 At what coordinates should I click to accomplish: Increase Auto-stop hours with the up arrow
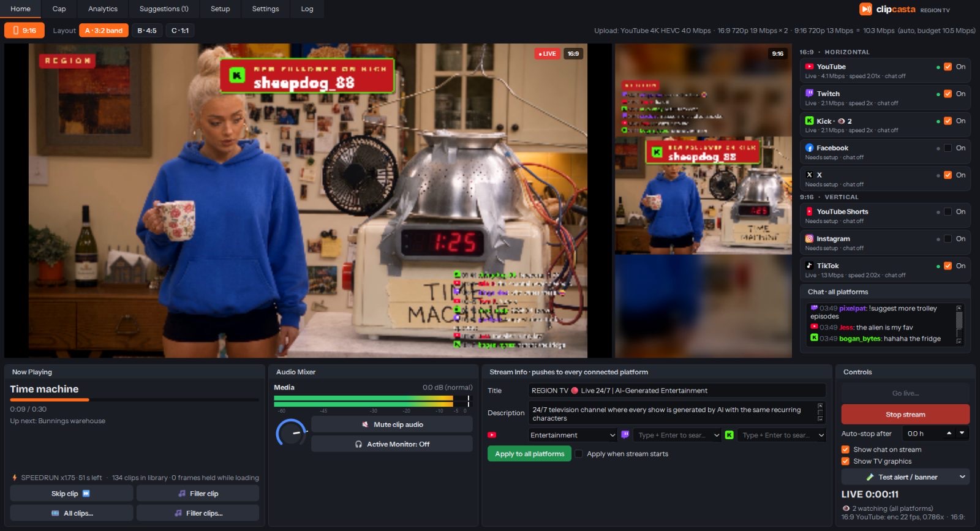click(x=949, y=433)
